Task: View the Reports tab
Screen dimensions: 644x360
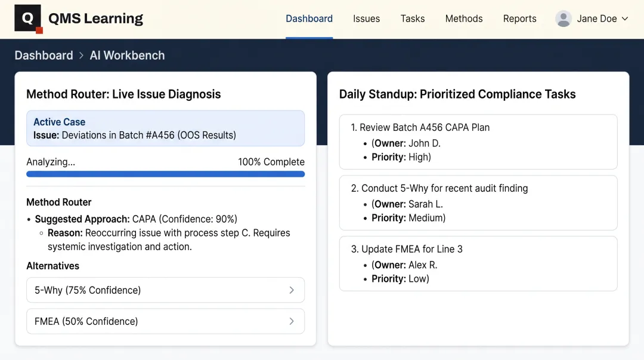Action: 519,19
